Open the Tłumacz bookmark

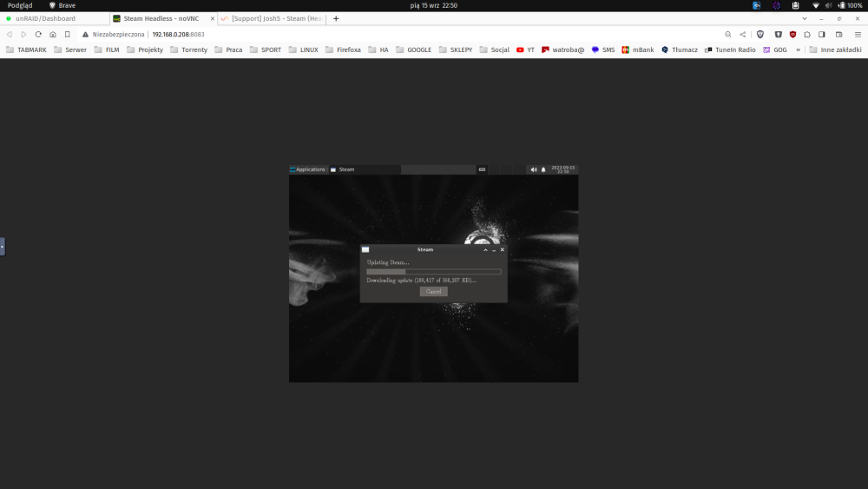(680, 50)
